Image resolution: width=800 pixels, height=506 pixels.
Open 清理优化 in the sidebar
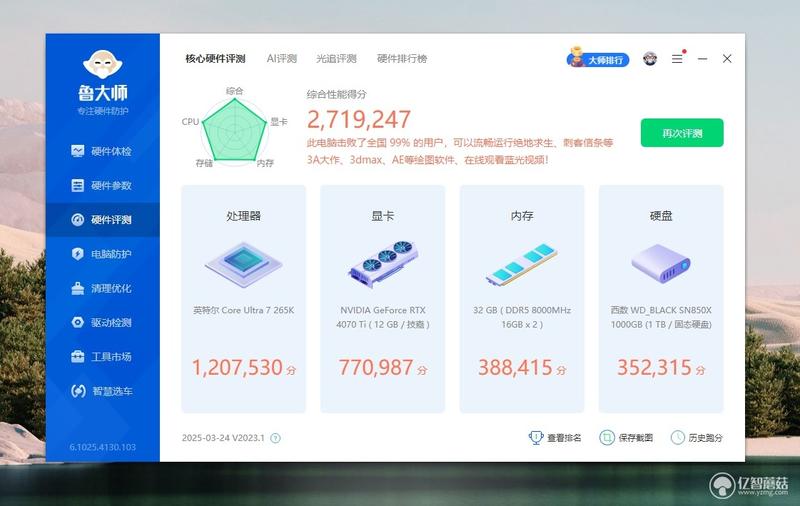(x=102, y=288)
